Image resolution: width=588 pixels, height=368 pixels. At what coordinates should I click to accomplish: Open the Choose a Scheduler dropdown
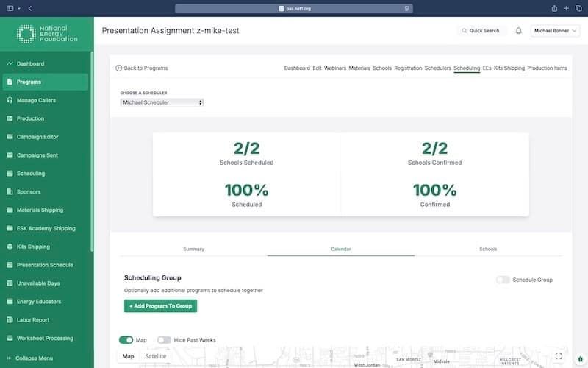pos(162,102)
